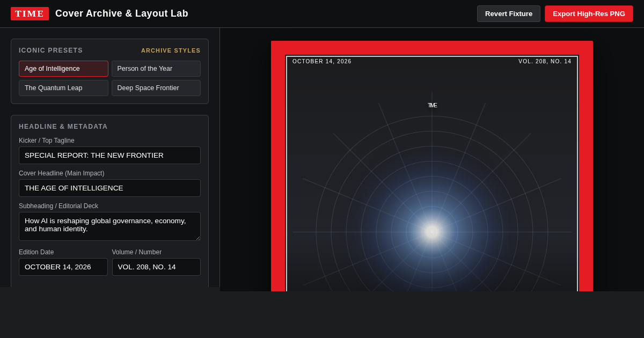Export the cover as High-Res PNG
Screen dimensions: 644x338
click(x=589, y=13)
